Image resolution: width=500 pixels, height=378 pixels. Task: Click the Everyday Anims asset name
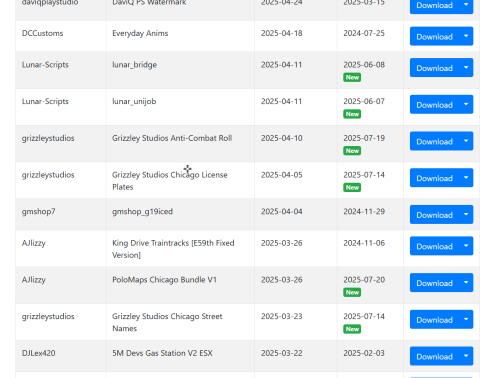(140, 33)
